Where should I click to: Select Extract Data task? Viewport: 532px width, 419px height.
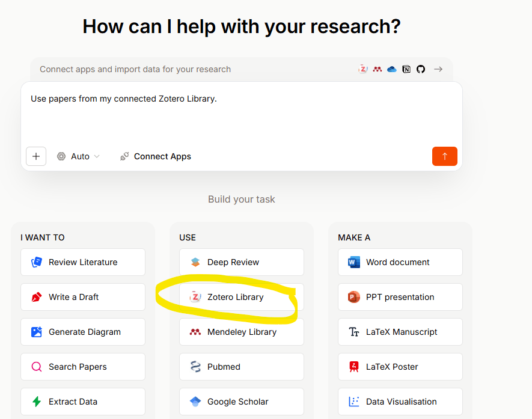(x=83, y=402)
